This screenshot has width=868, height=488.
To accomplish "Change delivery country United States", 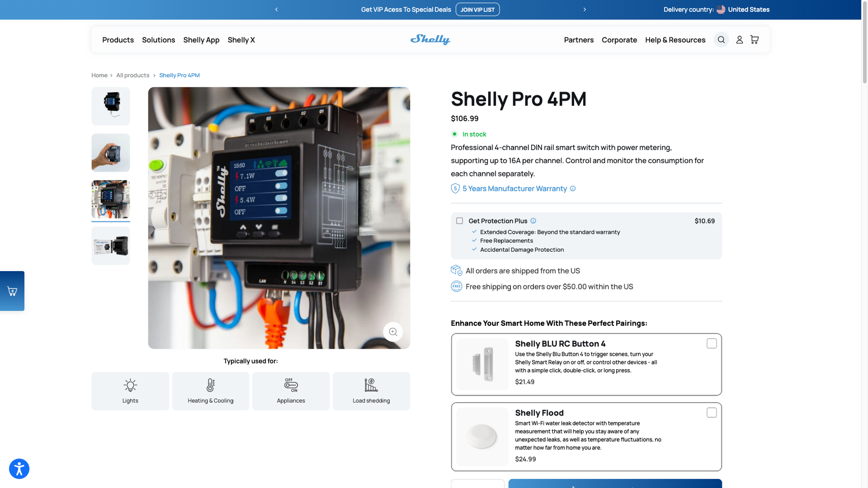I will (x=748, y=10).
